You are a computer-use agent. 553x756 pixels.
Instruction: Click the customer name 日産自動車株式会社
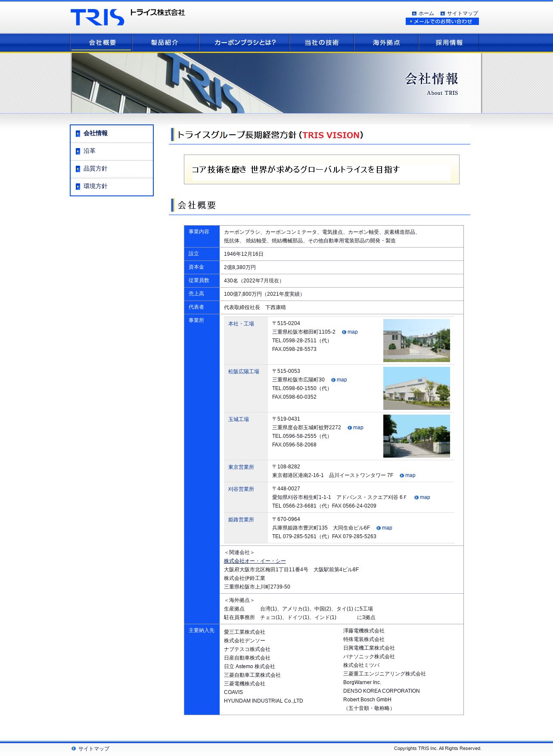coord(247,658)
